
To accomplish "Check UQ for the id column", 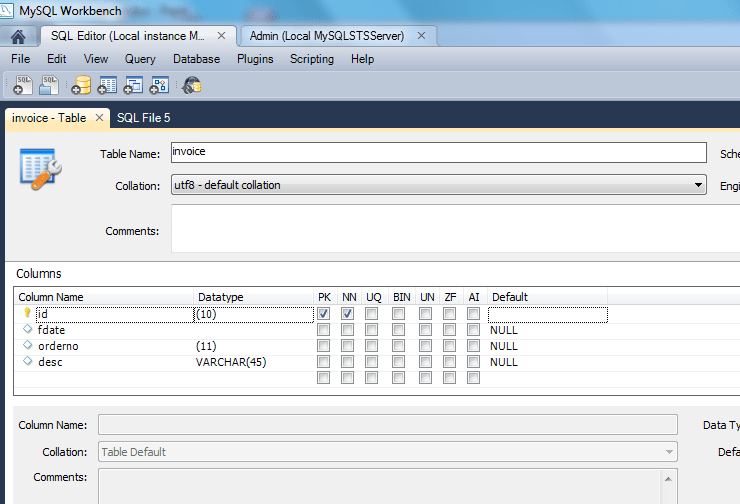I will pyautogui.click(x=371, y=314).
